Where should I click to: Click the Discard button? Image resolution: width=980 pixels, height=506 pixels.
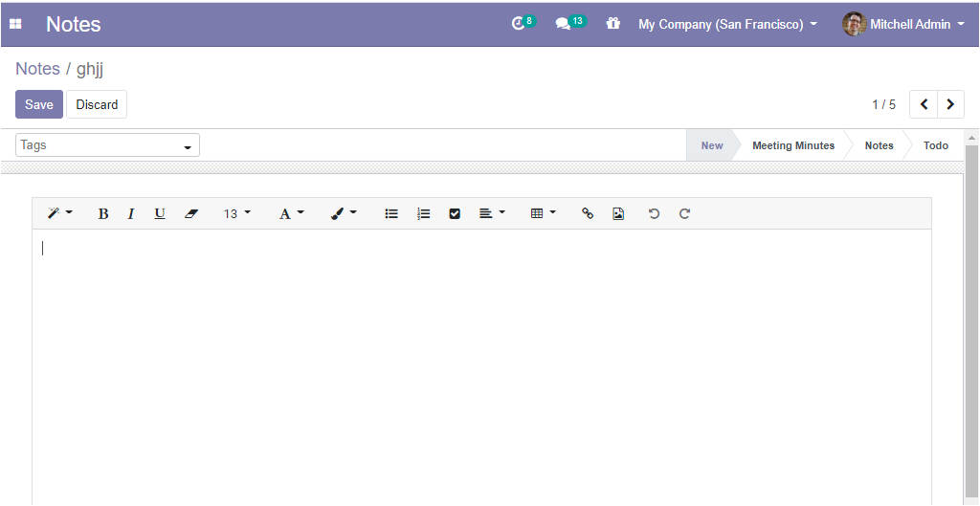[x=97, y=104]
